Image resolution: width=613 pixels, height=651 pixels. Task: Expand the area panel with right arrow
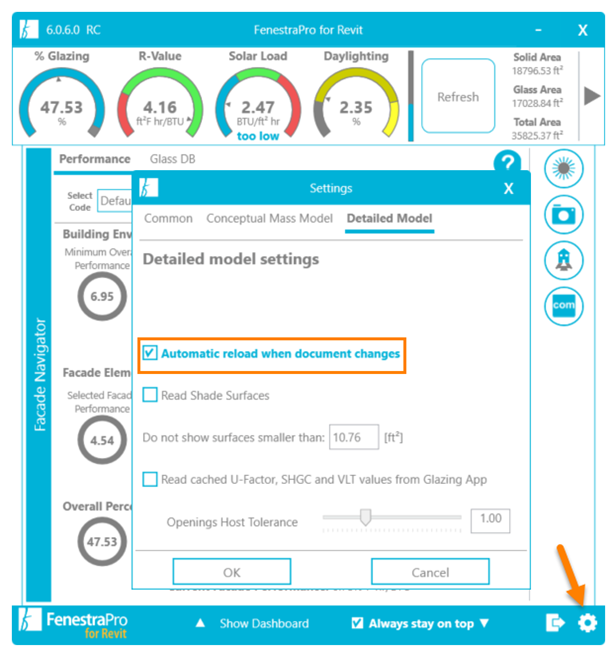(x=592, y=96)
